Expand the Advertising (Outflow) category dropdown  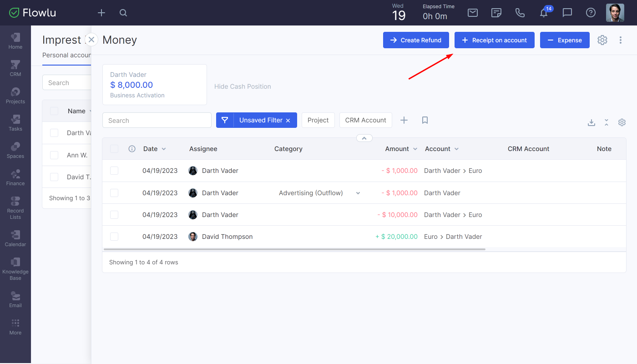coord(358,193)
